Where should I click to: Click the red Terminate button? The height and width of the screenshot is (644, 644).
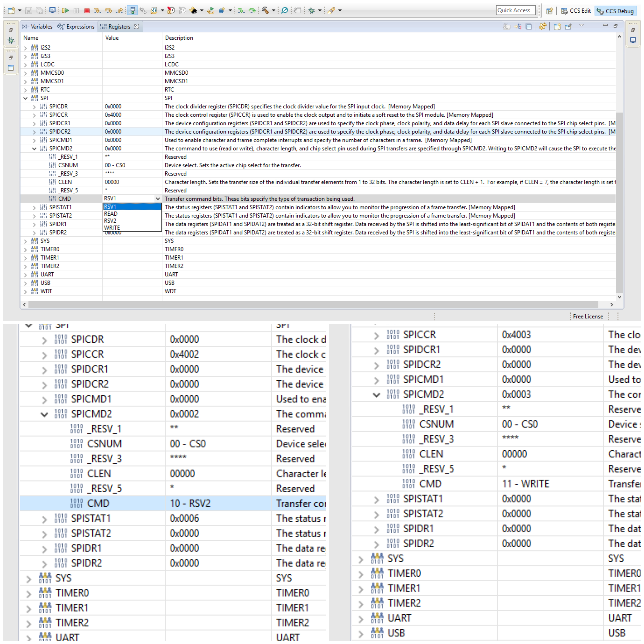click(x=87, y=11)
